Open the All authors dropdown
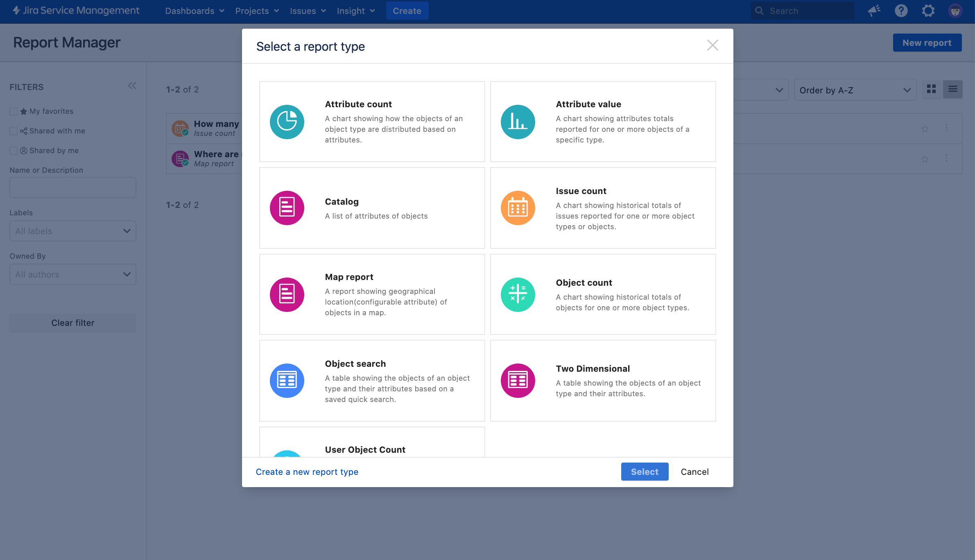 coord(73,274)
